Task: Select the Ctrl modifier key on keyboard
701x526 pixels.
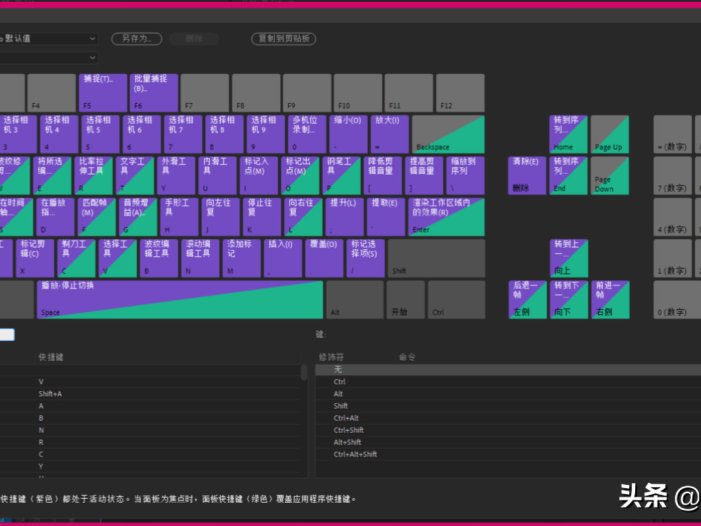Action: pyautogui.click(x=452, y=299)
